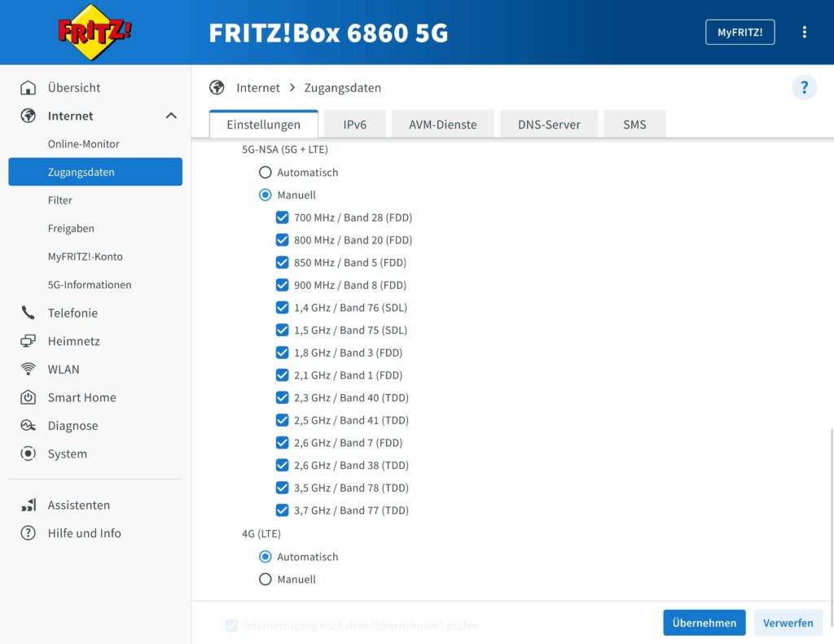
Task: Collapse the Internet menu chevron
Action: click(170, 116)
